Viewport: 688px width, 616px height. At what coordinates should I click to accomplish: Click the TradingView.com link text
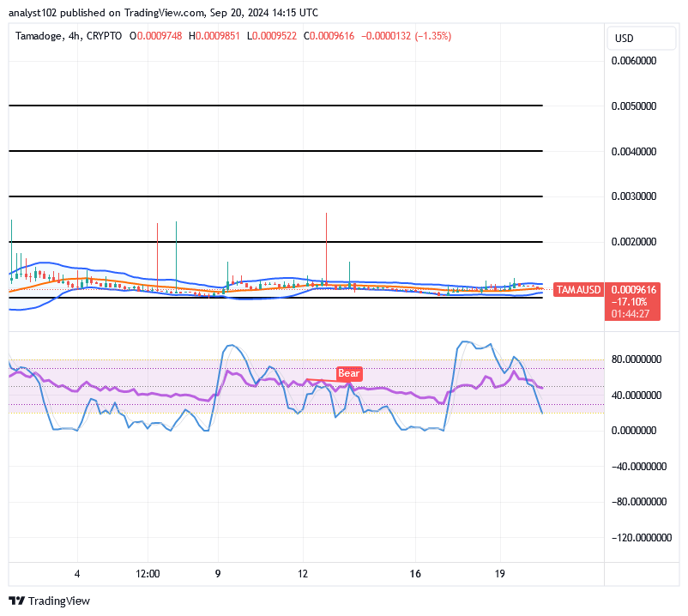click(157, 13)
